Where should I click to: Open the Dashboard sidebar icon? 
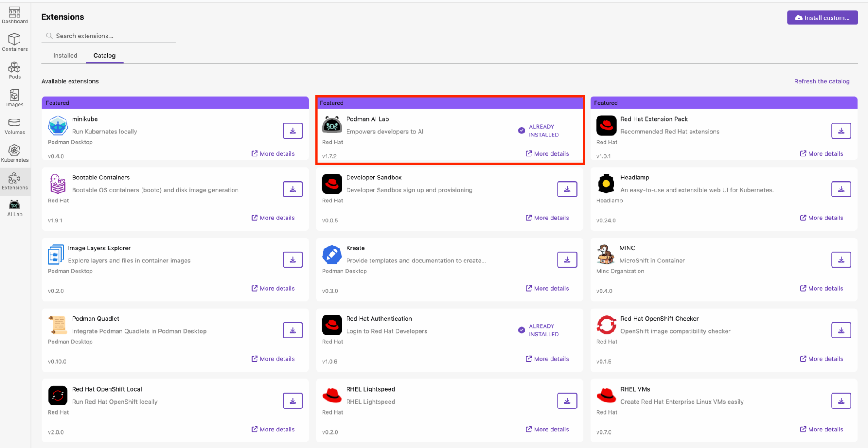point(14,15)
